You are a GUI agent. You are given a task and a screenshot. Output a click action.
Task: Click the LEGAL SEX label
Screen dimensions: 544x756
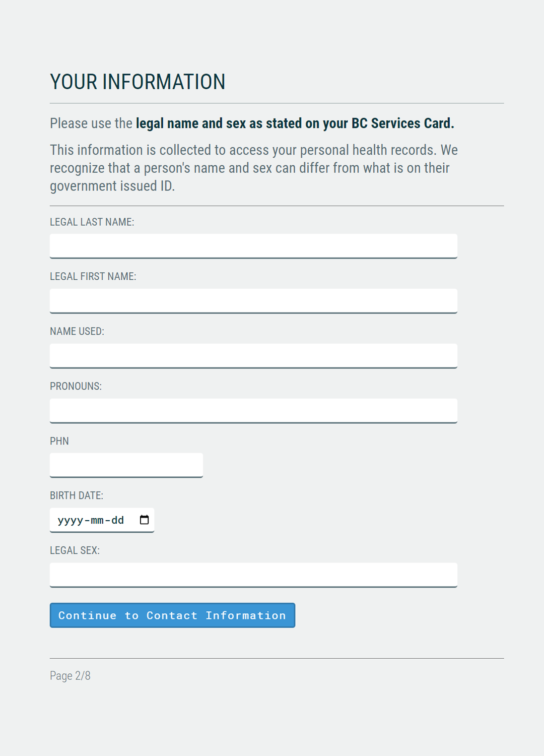[75, 551]
